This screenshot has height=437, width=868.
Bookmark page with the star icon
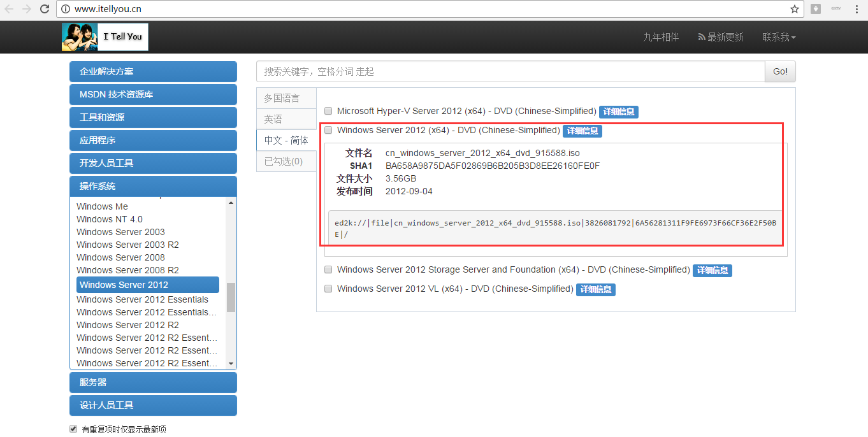click(x=795, y=9)
